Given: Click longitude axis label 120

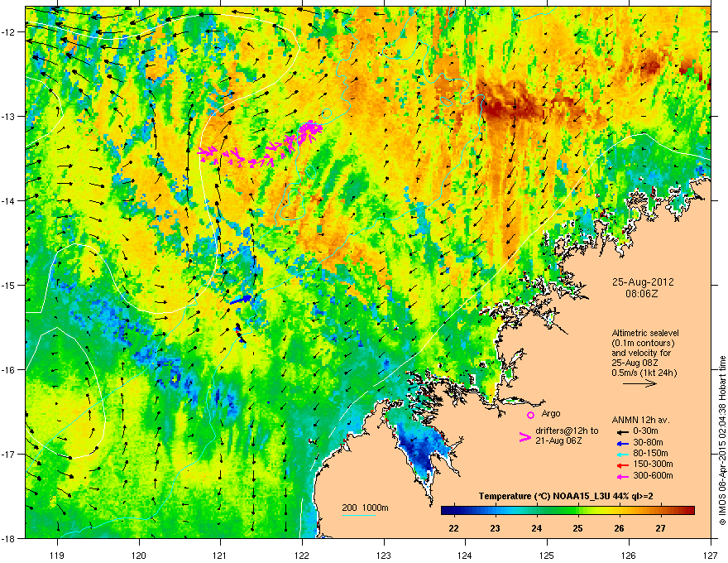Looking at the screenshot, I should (139, 555).
